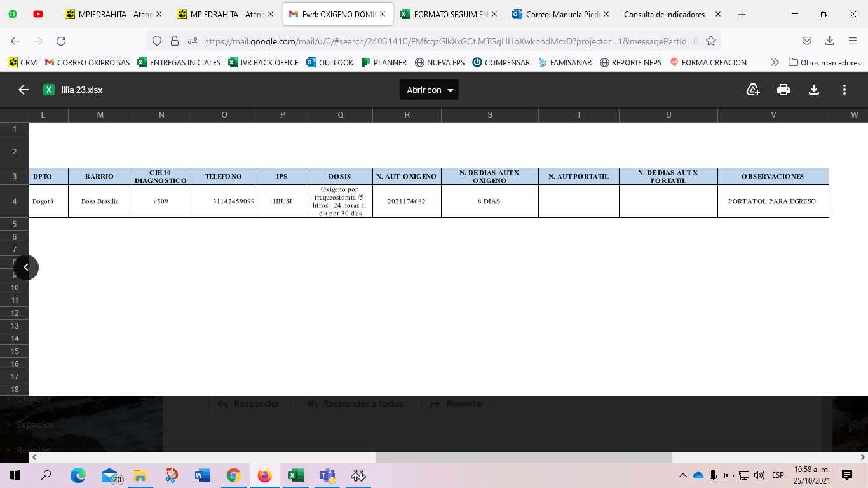Open Excel from the taskbar
This screenshot has height=488, width=868.
[x=295, y=475]
